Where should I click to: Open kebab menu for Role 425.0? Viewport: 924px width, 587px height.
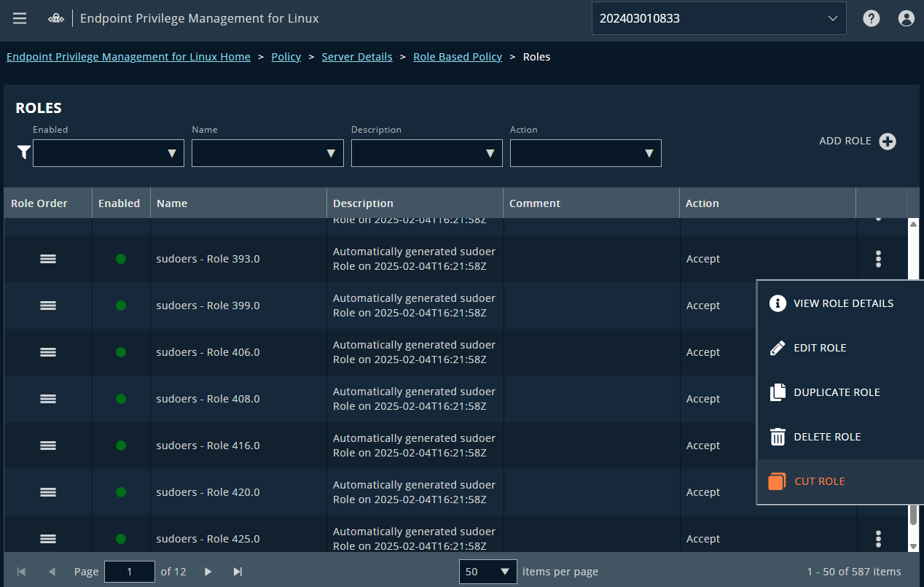879,539
